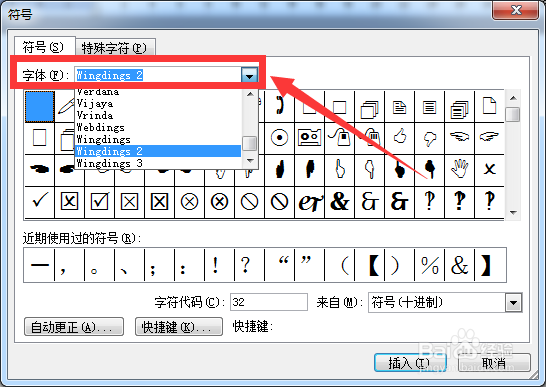Select the bold prohibition circle symbol
The height and width of the screenshot is (387, 546).
pyautogui.click(x=279, y=202)
